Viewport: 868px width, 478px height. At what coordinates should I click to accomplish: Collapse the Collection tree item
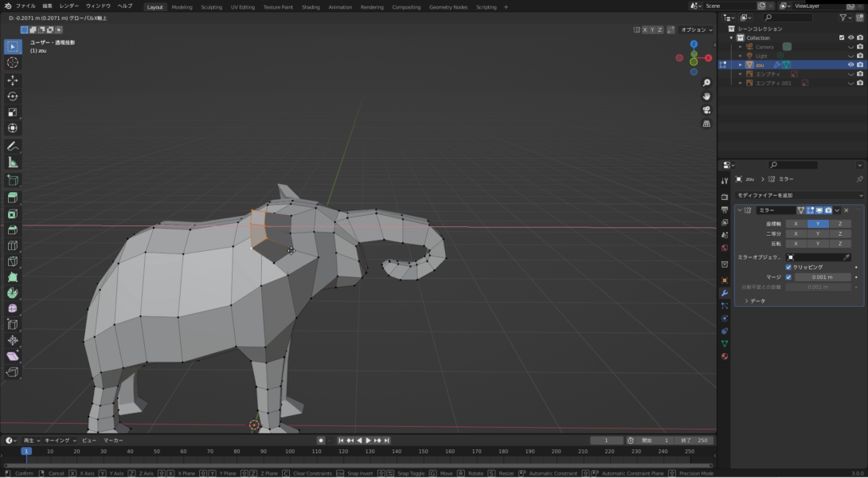731,37
